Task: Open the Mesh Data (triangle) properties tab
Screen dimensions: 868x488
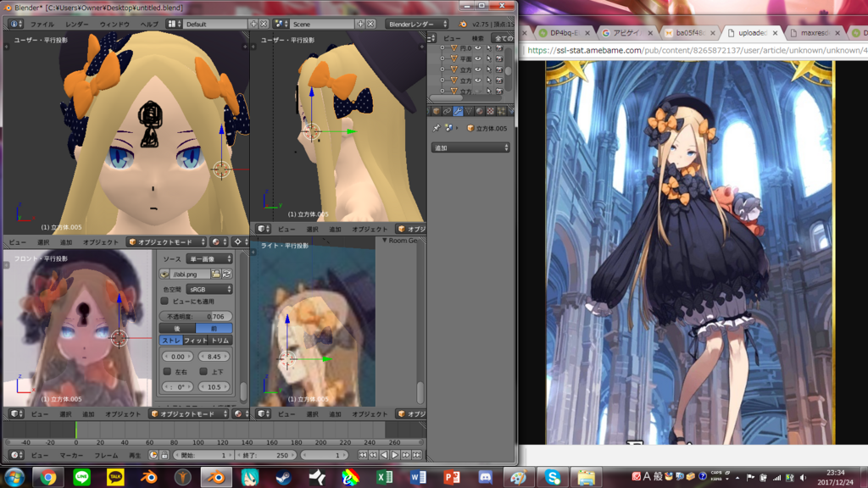Action: pos(469,111)
